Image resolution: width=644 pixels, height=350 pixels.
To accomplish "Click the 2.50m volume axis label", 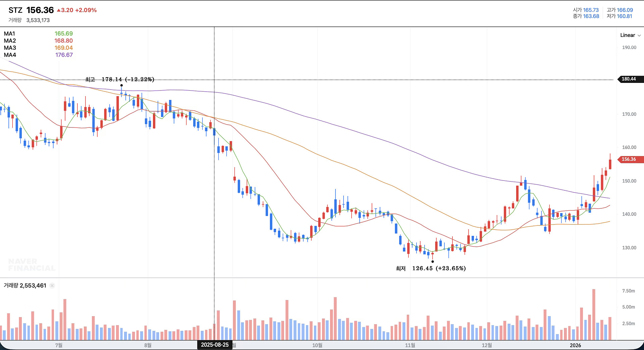I will [628, 323].
